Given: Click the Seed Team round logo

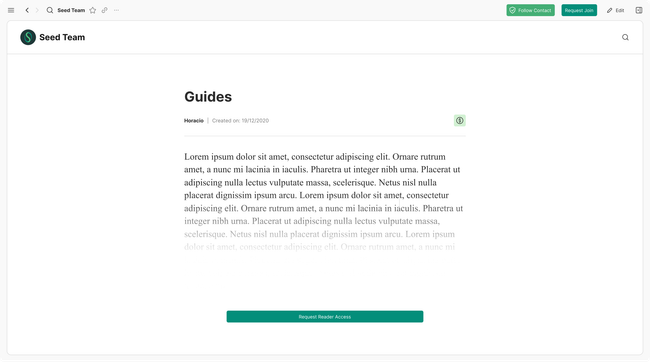Looking at the screenshot, I should [28, 37].
